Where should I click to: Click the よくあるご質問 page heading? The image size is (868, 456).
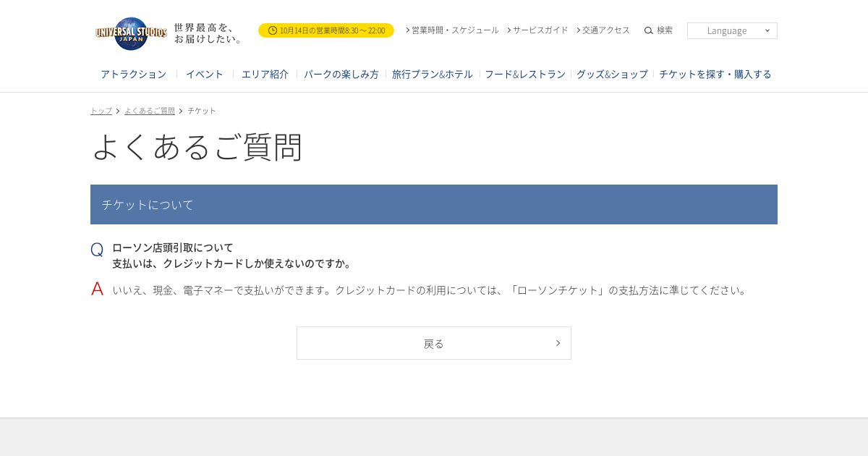coord(197,147)
